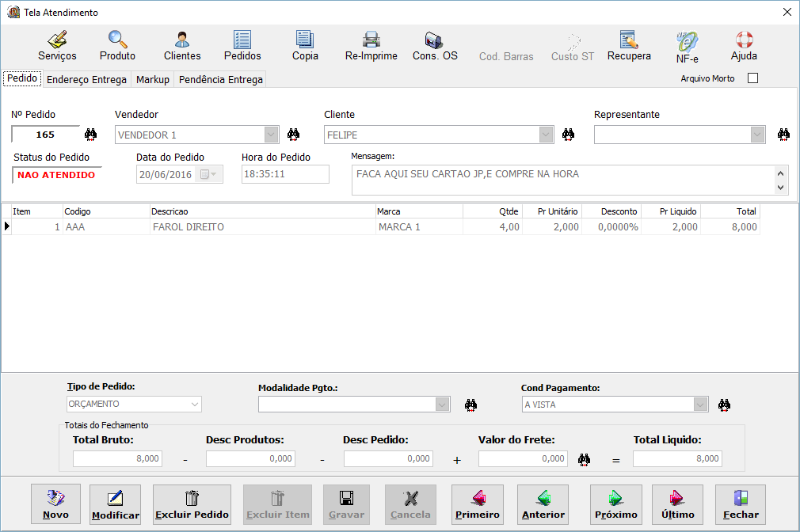
Task: Click the Hora do Pedido field
Action: [285, 174]
